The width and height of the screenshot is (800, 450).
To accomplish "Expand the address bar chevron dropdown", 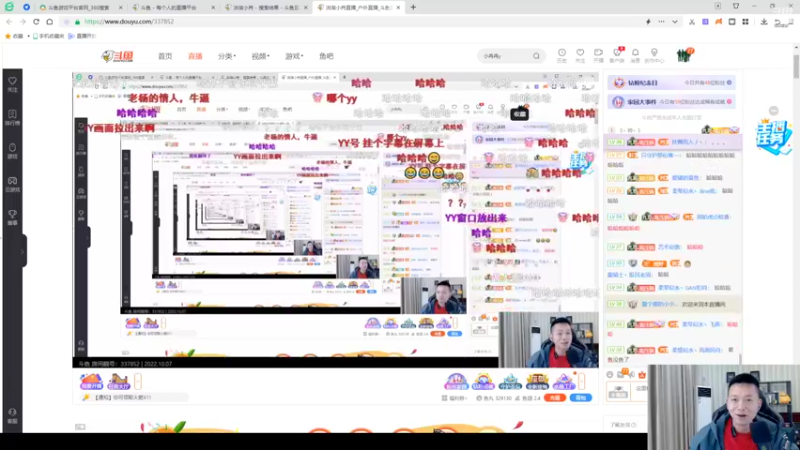I will coord(675,22).
